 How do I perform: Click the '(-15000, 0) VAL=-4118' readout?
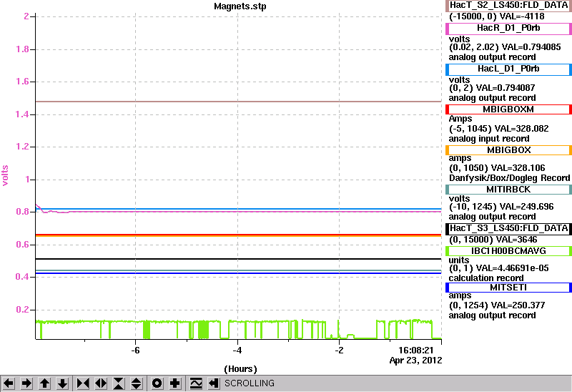(497, 16)
